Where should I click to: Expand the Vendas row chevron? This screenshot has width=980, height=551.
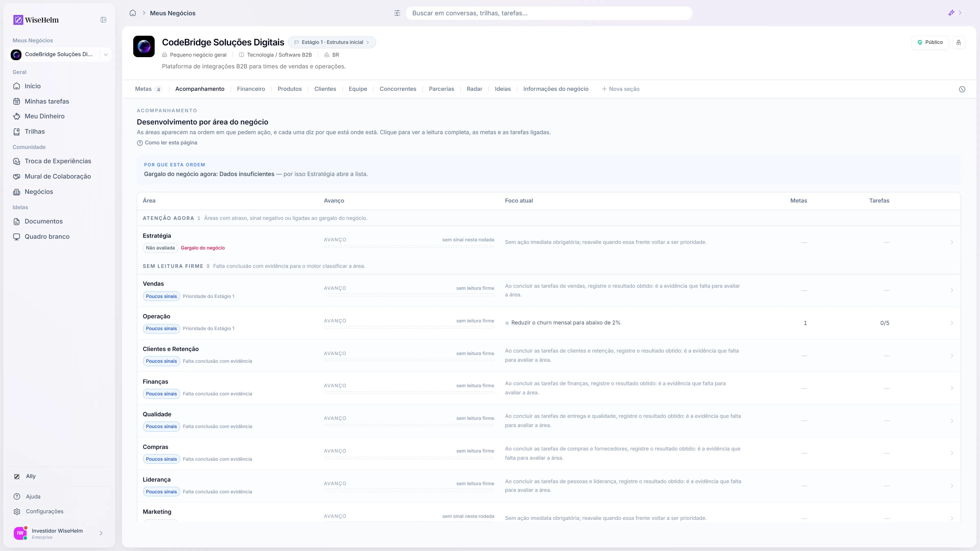952,290
